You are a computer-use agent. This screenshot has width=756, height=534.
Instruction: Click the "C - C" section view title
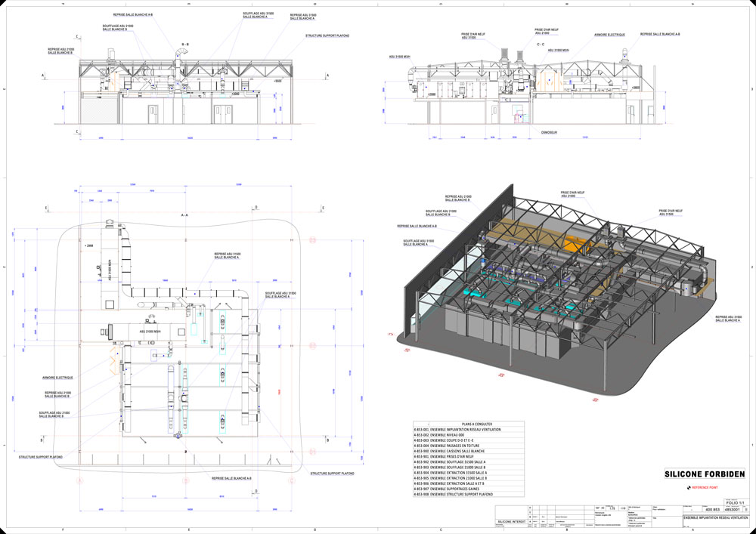[541, 44]
